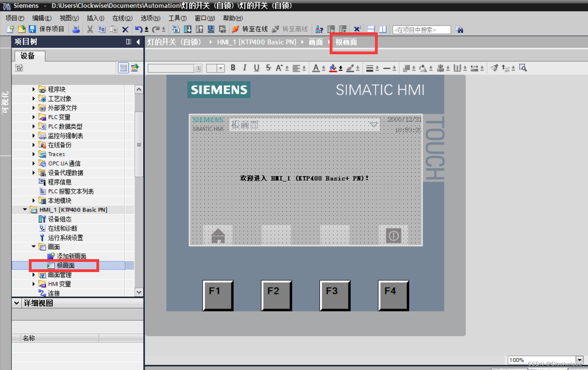
Task: Click the print icon in the toolbar
Action: pos(76,29)
